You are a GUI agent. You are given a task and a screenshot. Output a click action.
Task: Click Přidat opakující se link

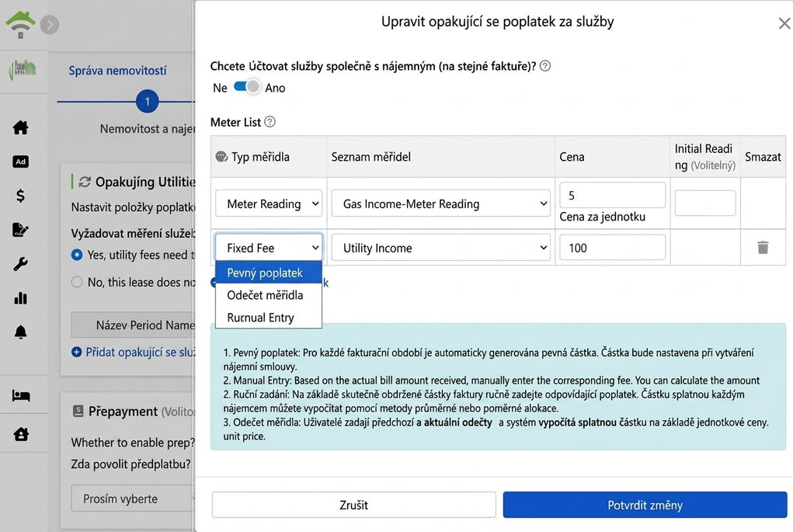140,352
